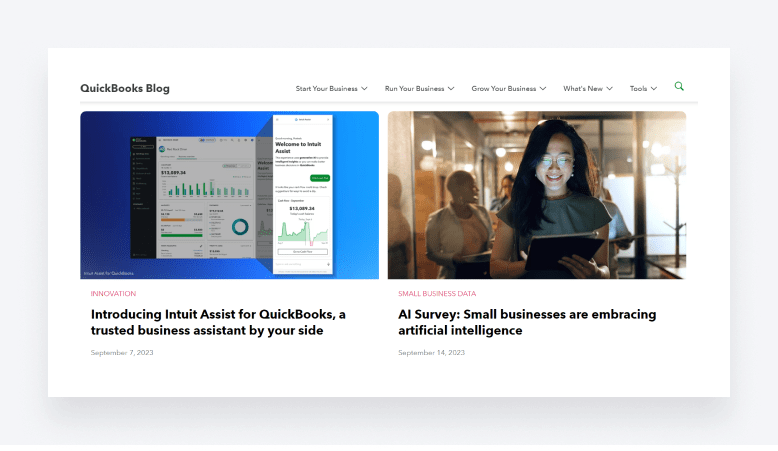Viewport: 778px width, 451px height.
Task: Expand the What's New chevron arrow
Action: click(x=609, y=89)
